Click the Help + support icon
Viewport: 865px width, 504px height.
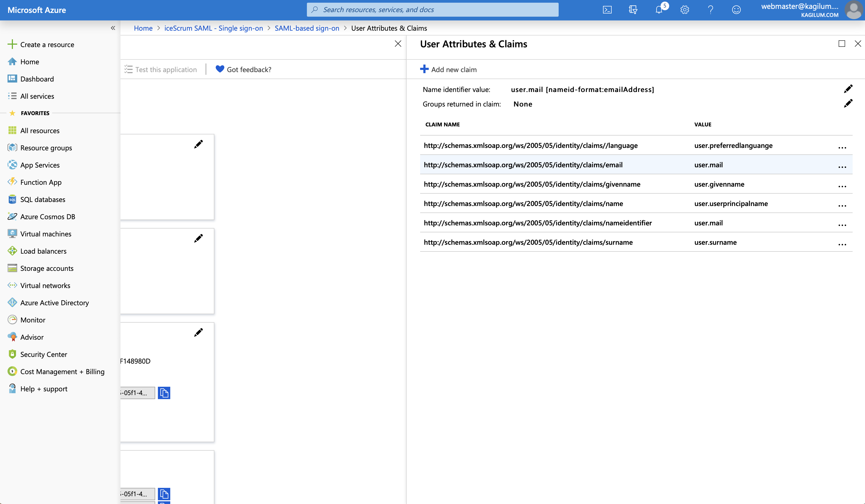(12, 389)
